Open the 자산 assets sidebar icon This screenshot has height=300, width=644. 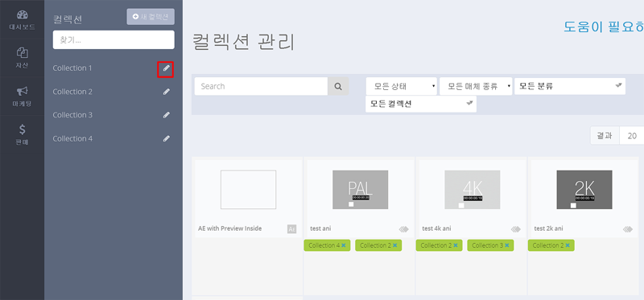[x=23, y=53]
